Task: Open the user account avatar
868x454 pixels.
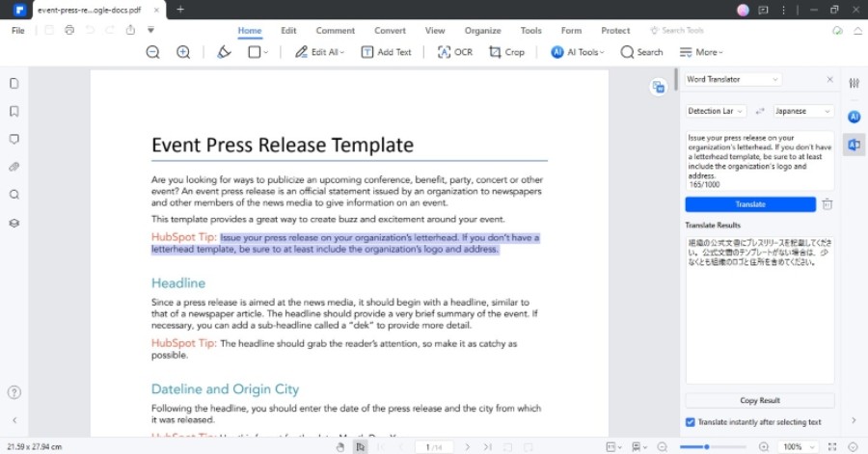Action: pos(743,10)
